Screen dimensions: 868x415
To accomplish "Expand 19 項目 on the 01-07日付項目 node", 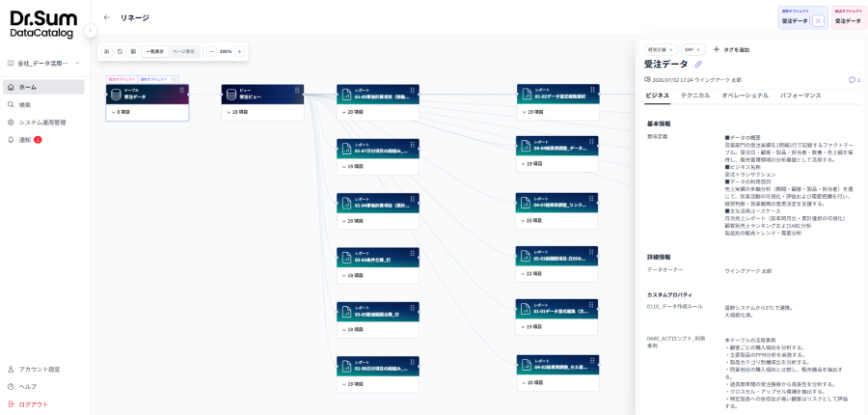I will [x=355, y=166].
